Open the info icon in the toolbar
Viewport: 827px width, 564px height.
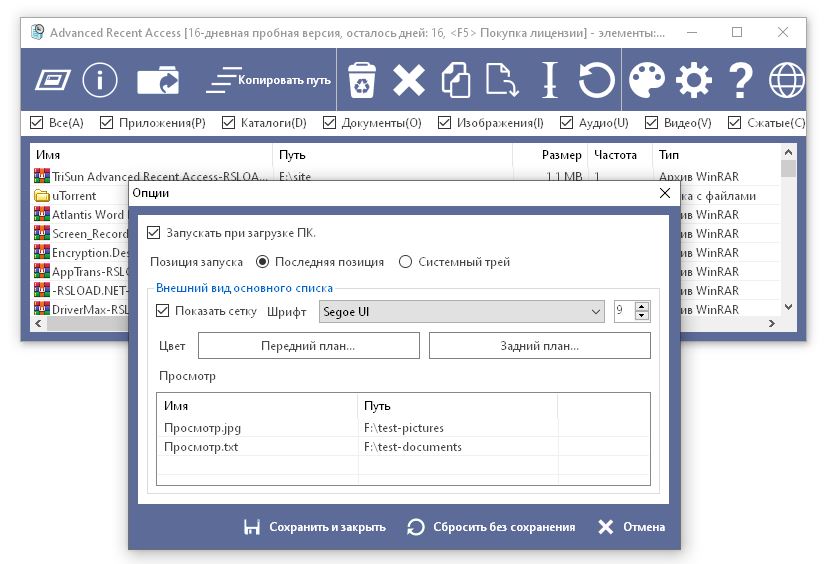click(x=100, y=80)
